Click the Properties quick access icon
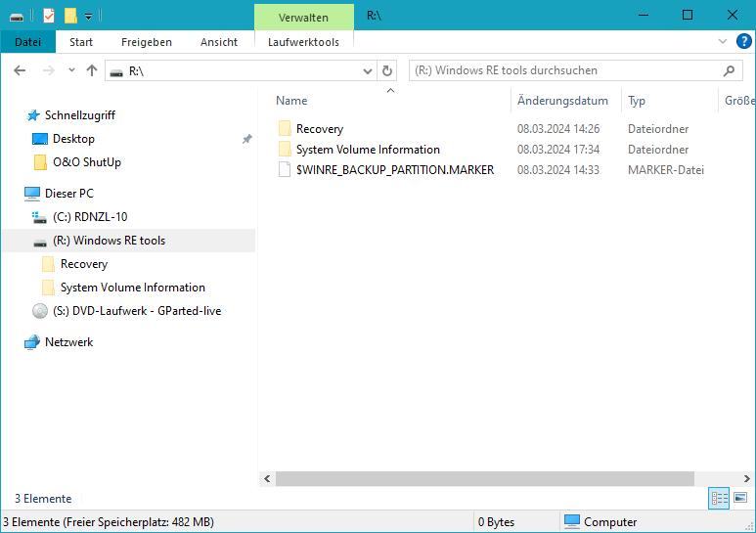The height and width of the screenshot is (533, 756). pyautogui.click(x=49, y=16)
